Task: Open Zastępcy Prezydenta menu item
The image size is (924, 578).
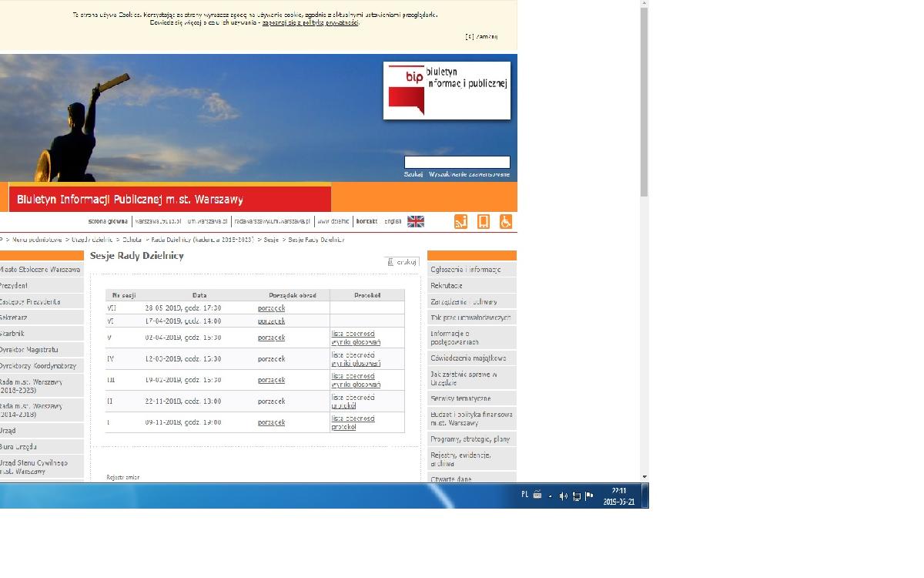Action: [x=42, y=302]
